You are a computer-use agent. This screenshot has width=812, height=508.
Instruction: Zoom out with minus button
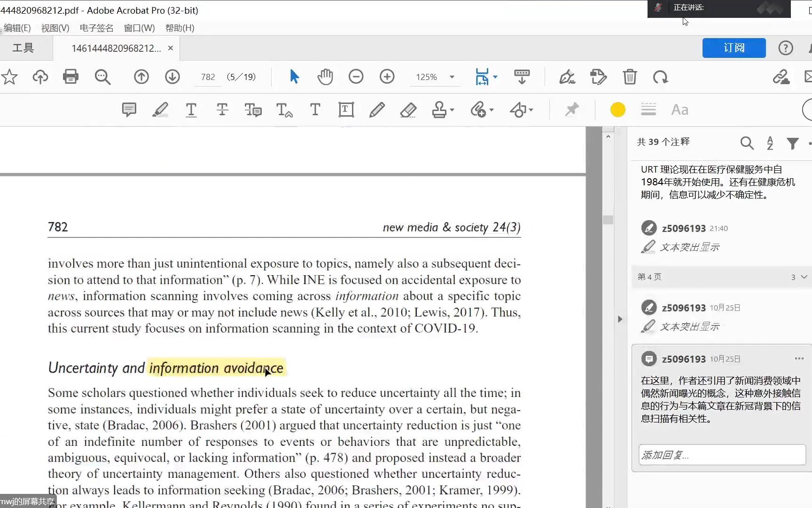[x=356, y=77]
